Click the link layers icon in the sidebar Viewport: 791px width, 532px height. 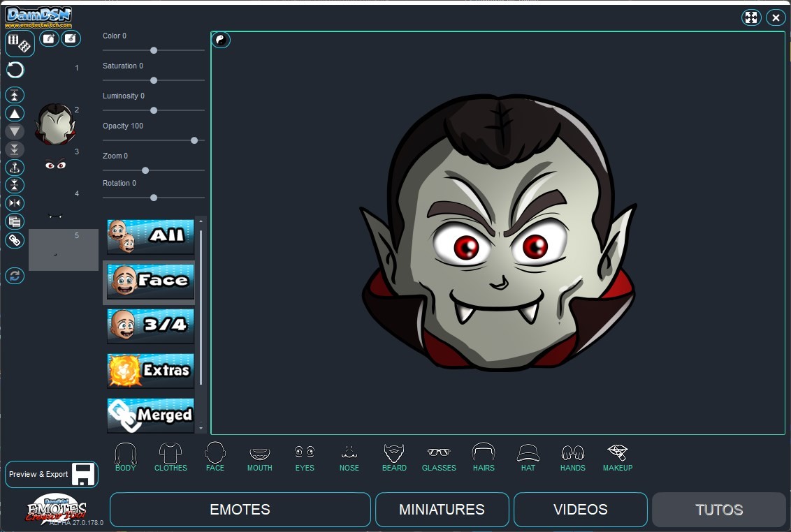pos(14,240)
